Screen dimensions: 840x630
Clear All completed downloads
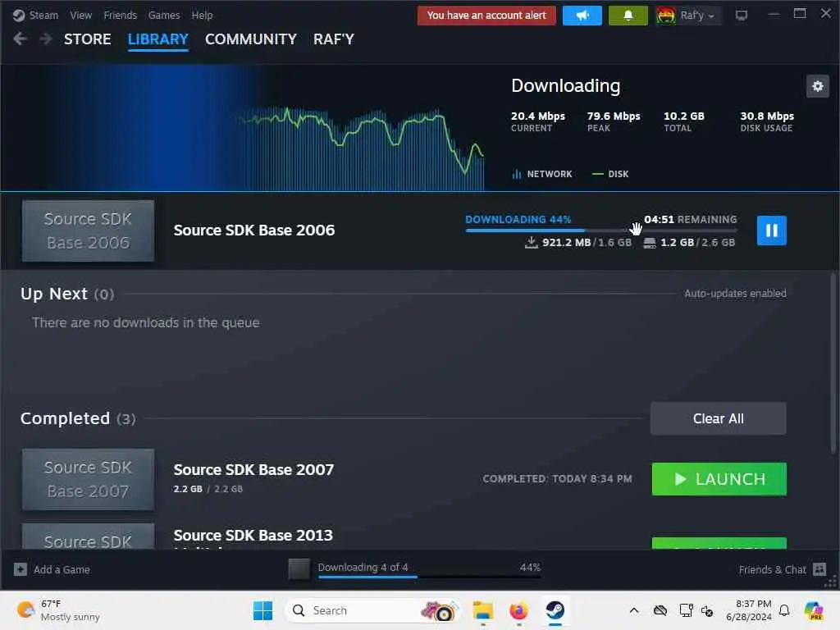coord(719,418)
